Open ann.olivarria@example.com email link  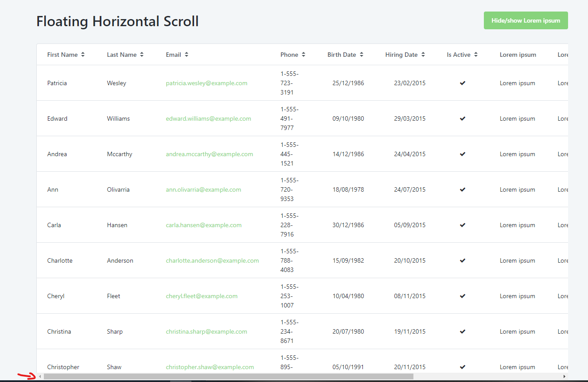point(203,189)
